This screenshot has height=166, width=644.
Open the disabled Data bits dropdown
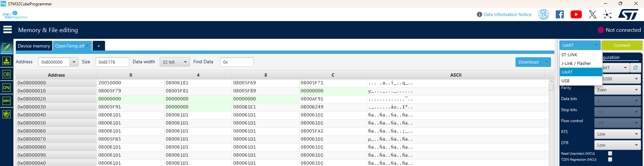[x=617, y=101]
